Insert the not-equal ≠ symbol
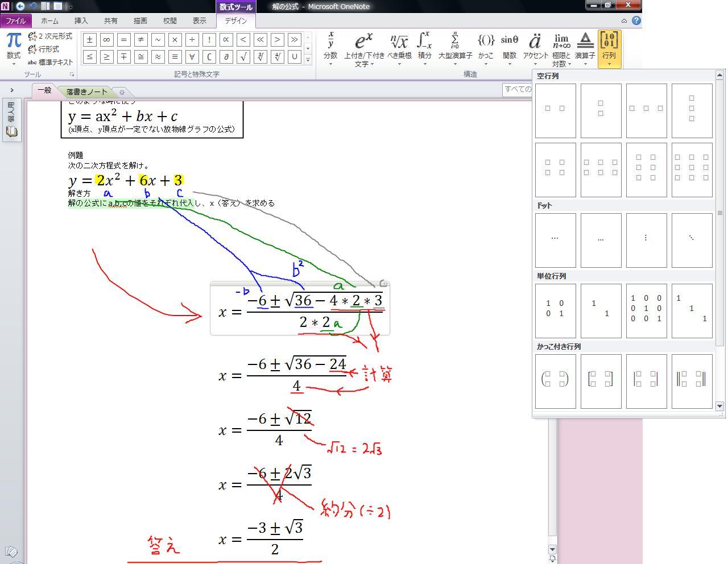728x564 pixels. coord(140,40)
